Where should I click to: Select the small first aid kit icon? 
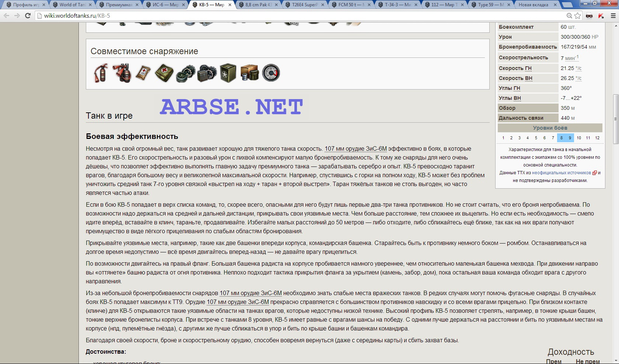tap(143, 73)
